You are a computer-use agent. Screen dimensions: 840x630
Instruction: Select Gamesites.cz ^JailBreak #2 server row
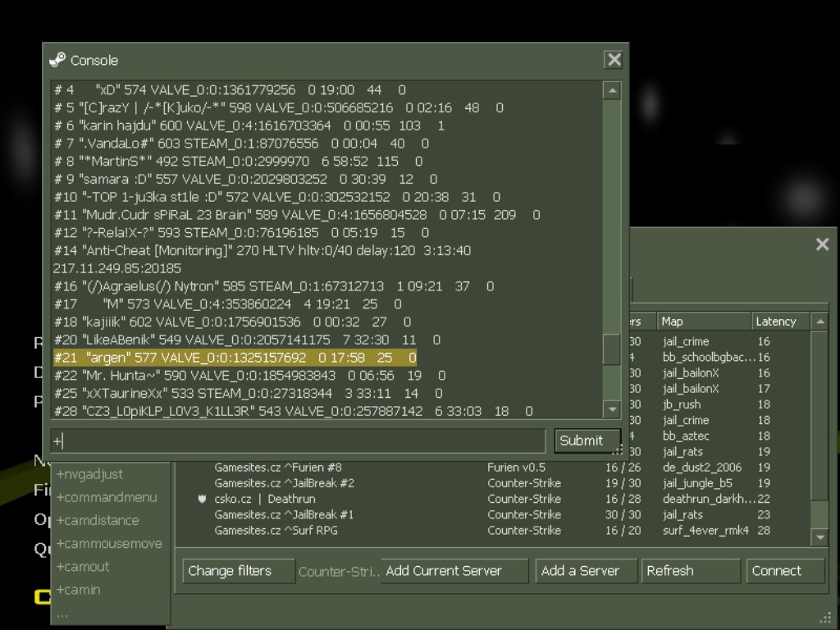click(x=492, y=482)
